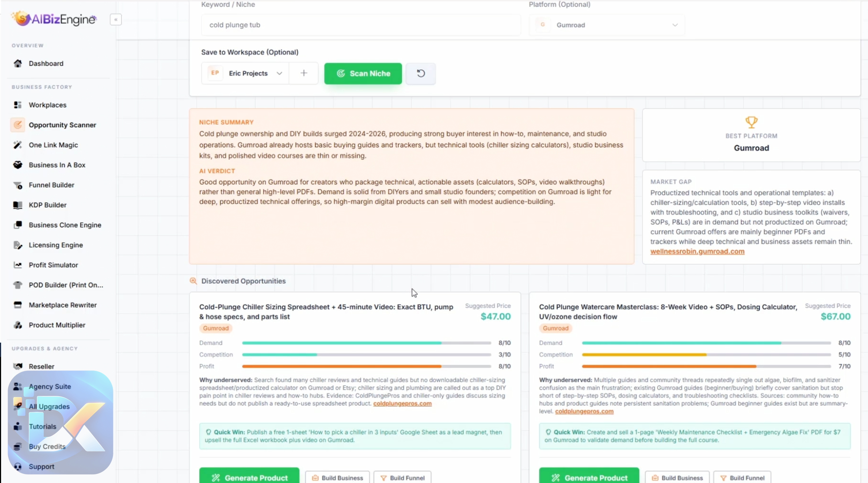Click the Workplaces grid icon
The image size is (868, 483).
click(18, 105)
